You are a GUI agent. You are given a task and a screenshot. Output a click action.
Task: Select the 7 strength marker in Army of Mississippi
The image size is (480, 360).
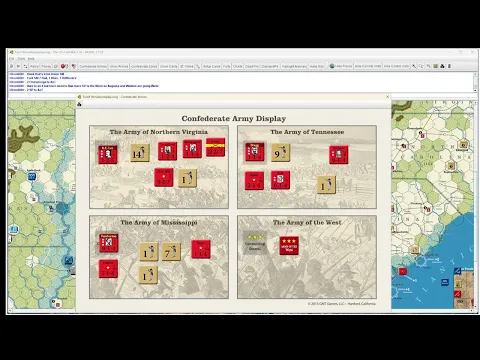tap(171, 252)
